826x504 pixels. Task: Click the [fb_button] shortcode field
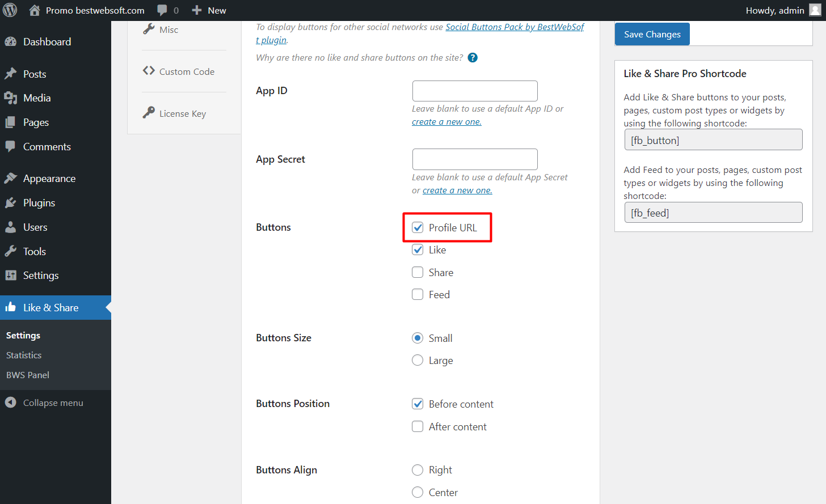click(713, 139)
